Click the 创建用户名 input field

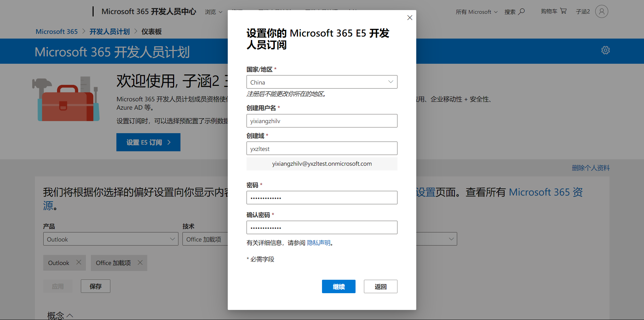coord(322,121)
